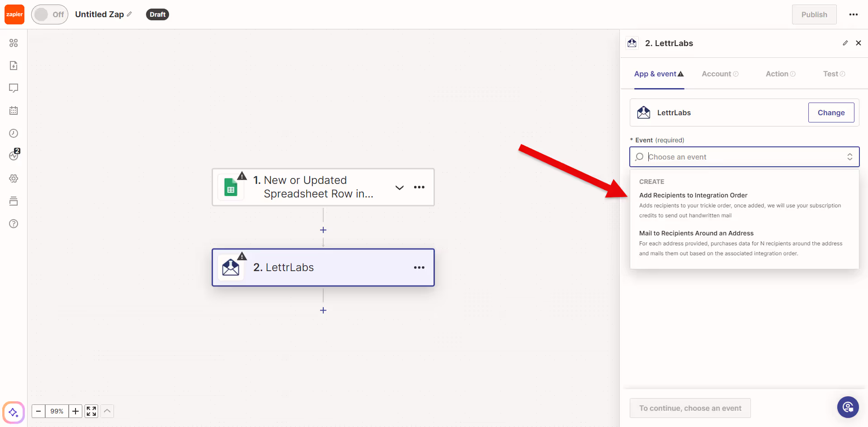Open the top-right more options menu
The image size is (868, 427).
click(x=854, y=14)
